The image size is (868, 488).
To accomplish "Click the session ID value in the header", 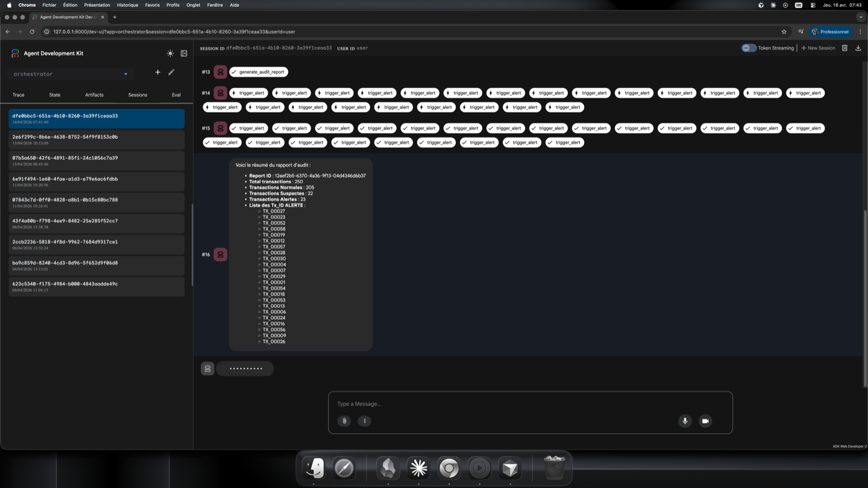I will pos(279,48).
